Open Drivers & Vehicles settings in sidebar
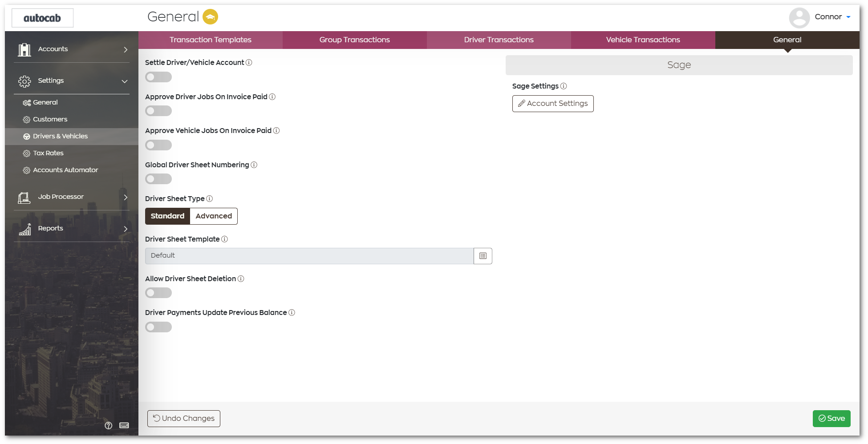The height and width of the screenshot is (444, 868). [x=72, y=136]
